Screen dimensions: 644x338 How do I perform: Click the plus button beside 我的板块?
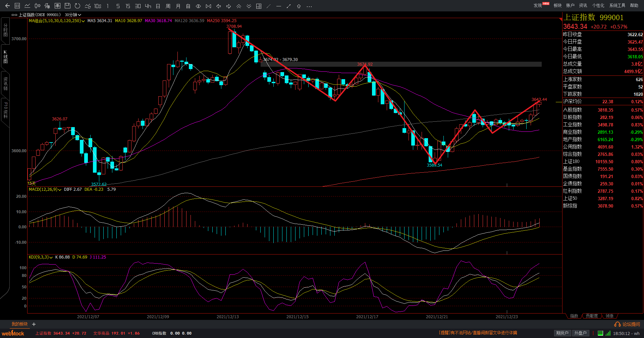(34, 324)
